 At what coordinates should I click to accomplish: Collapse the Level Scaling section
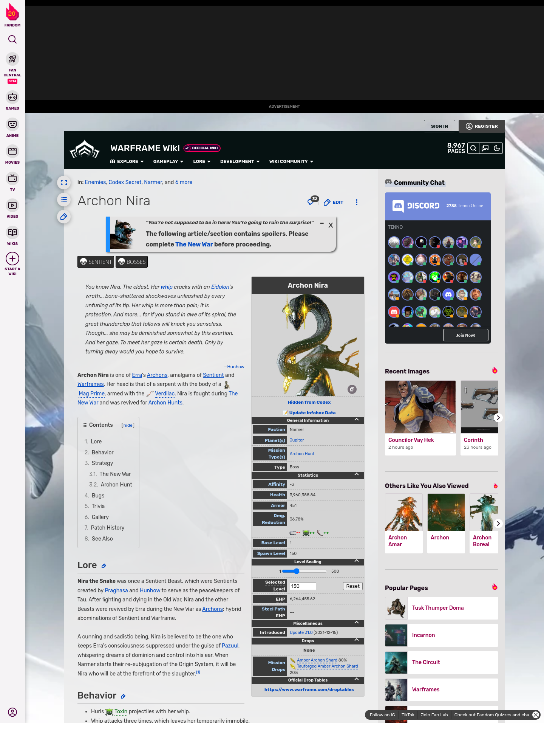pos(357,561)
